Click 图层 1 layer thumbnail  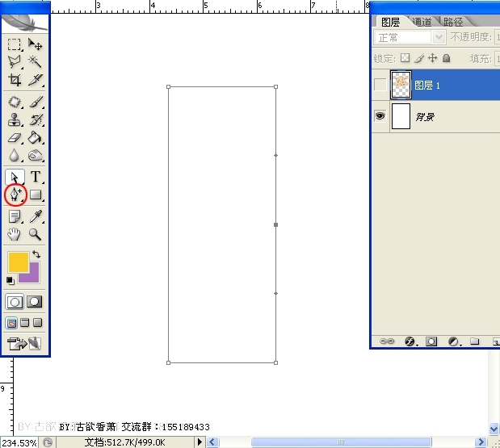click(401, 85)
